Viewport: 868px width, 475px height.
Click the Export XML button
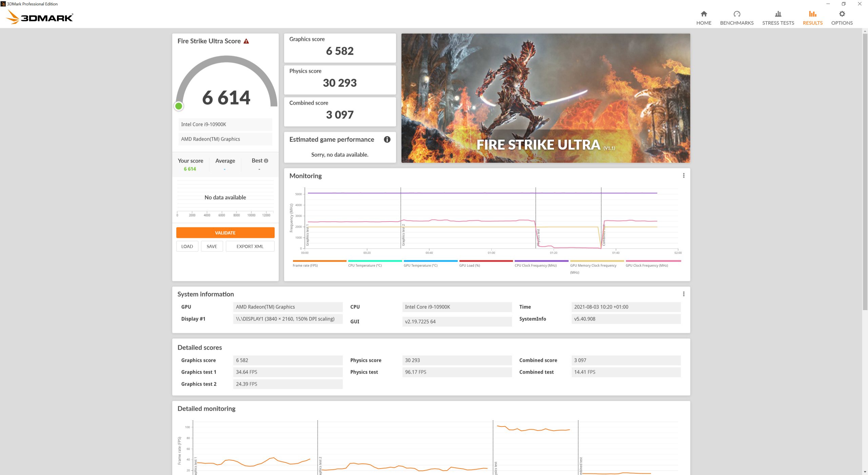pos(250,246)
